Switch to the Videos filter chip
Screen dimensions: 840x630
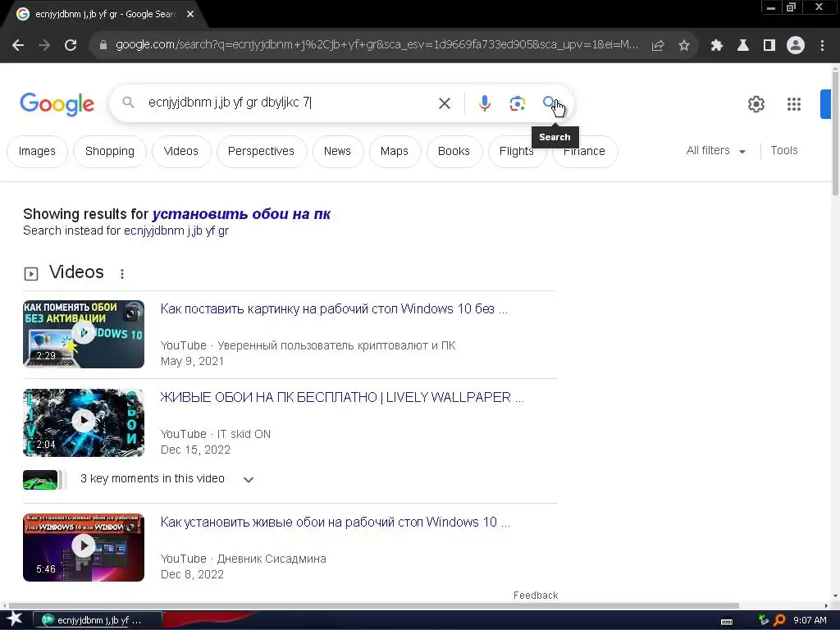[181, 152]
